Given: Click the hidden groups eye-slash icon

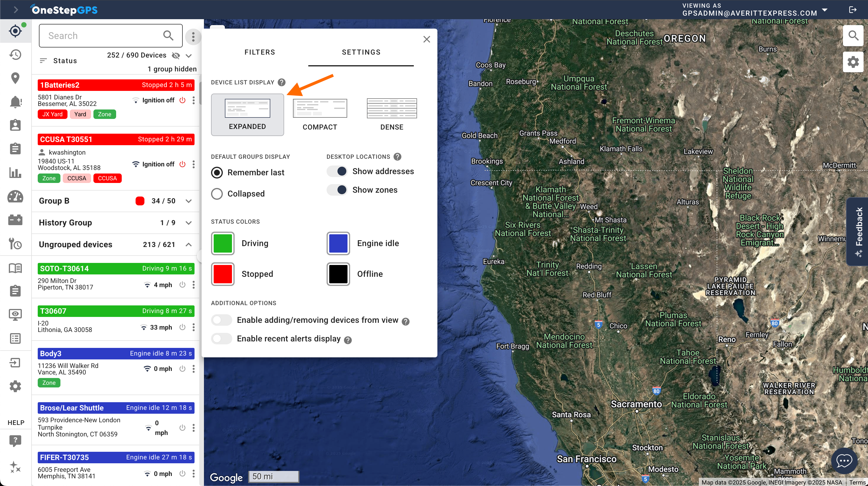Looking at the screenshot, I should (x=176, y=56).
